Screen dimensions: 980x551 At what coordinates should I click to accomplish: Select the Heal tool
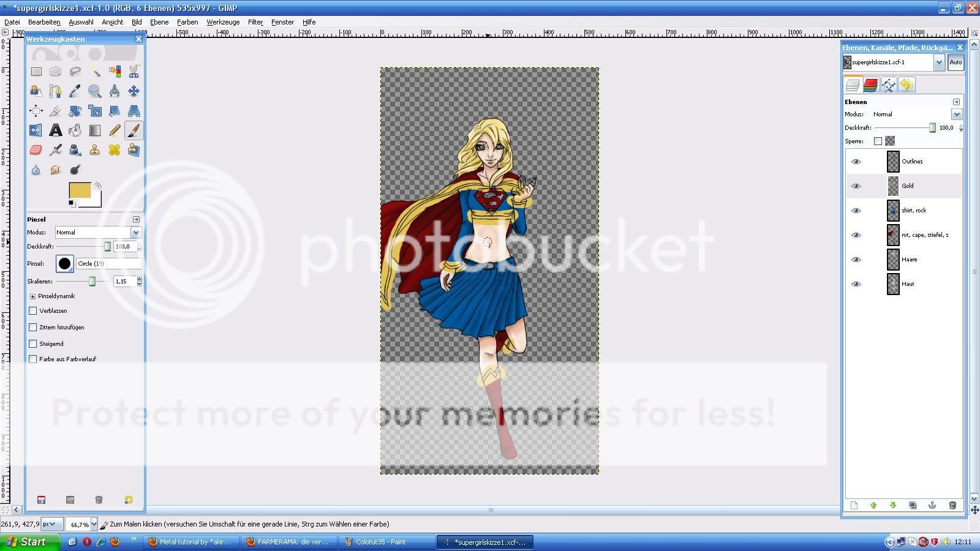[x=115, y=150]
